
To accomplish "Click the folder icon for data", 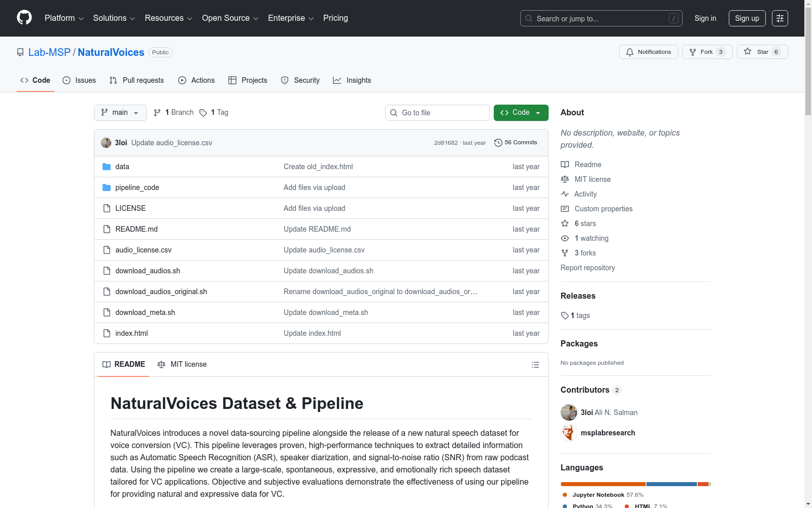I will [x=107, y=167].
